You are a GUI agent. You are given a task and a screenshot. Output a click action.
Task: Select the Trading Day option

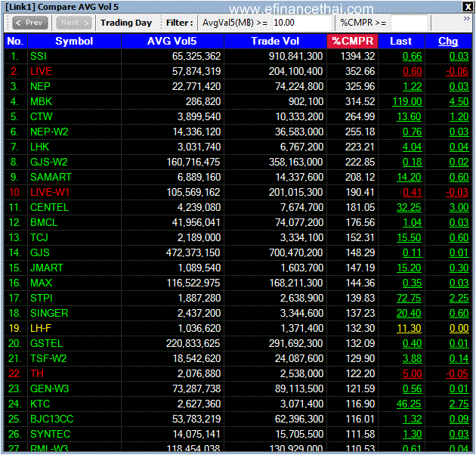point(126,23)
